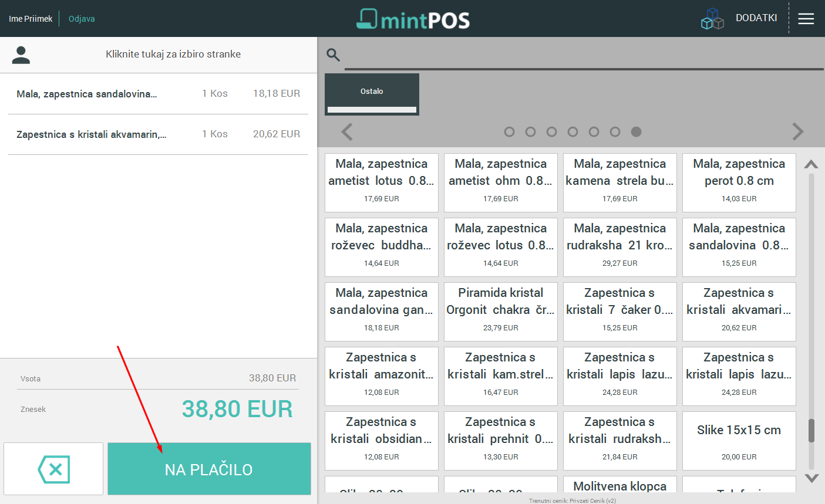This screenshot has height=504, width=825.
Task: Click the customer person icon
Action: point(21,55)
